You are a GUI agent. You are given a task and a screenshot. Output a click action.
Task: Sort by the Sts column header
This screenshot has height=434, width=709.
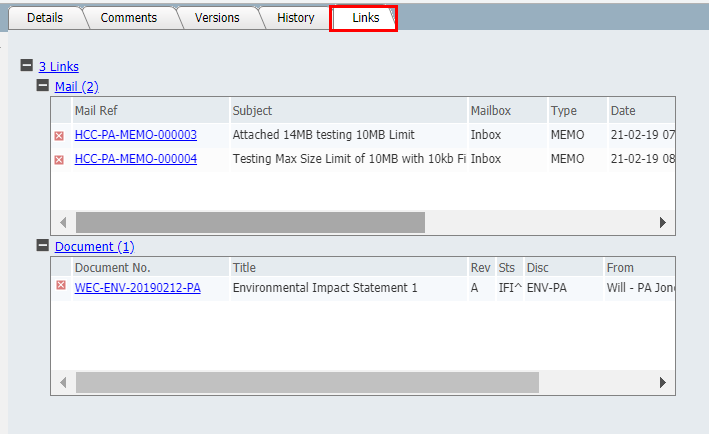point(510,268)
